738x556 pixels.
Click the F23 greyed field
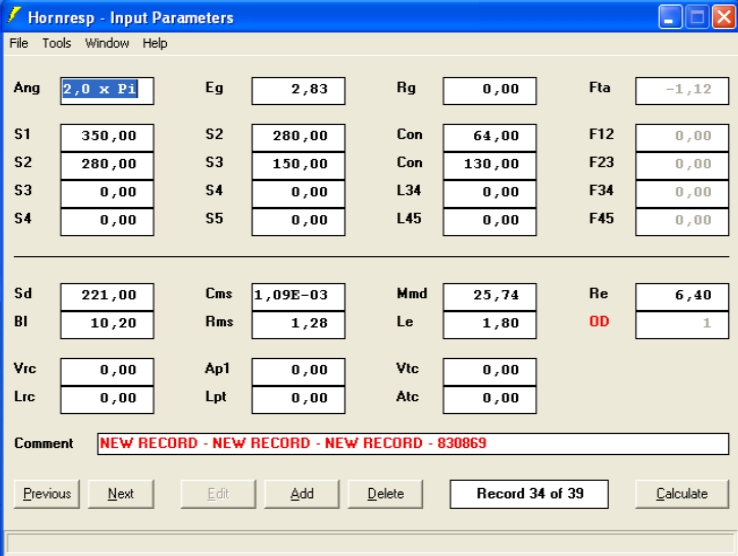(682, 165)
